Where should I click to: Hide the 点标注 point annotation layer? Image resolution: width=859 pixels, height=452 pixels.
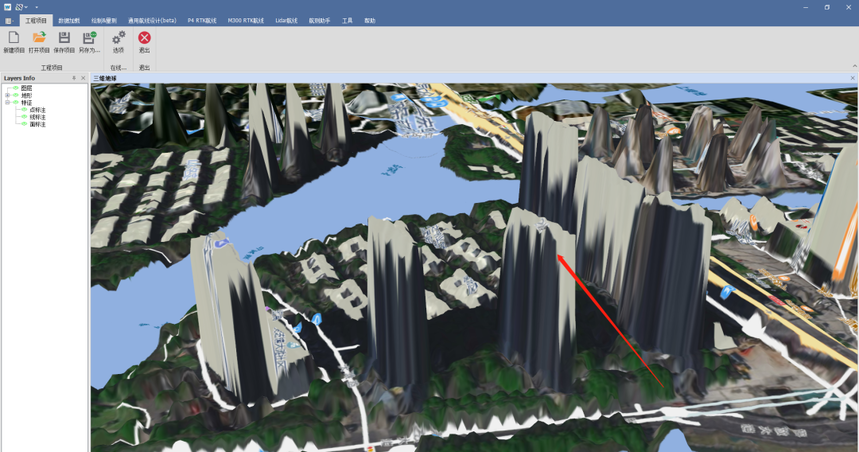point(24,110)
